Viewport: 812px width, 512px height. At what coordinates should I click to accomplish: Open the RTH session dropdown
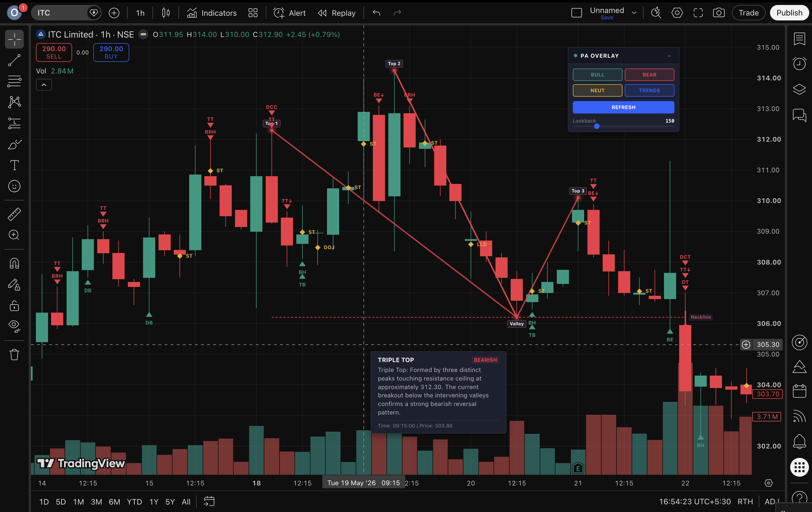pyautogui.click(x=745, y=502)
